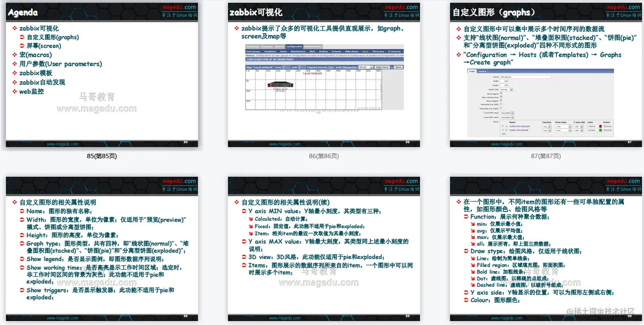Screen dimensions: 644x325
Task: Click the Reports tab in Zabbix map screenshot
Action: [279, 46]
